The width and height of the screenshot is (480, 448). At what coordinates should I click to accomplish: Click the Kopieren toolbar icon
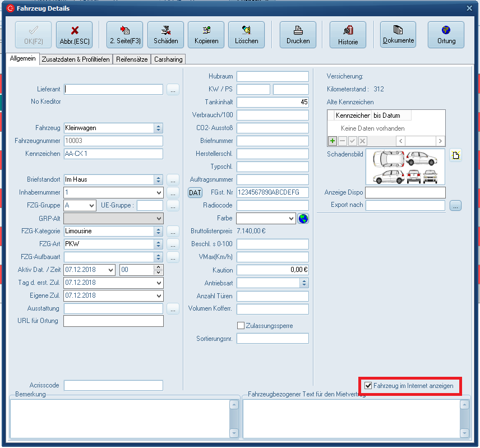tap(206, 35)
